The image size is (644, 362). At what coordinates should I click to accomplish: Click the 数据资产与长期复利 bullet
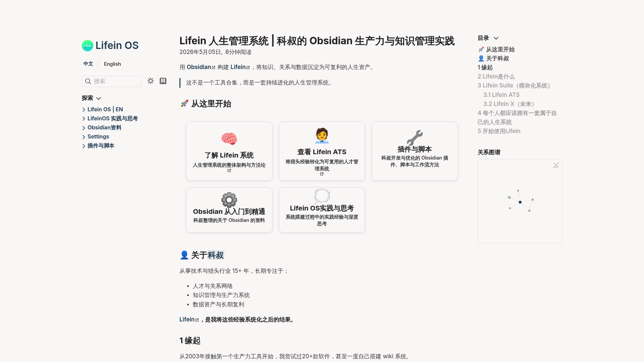218,304
